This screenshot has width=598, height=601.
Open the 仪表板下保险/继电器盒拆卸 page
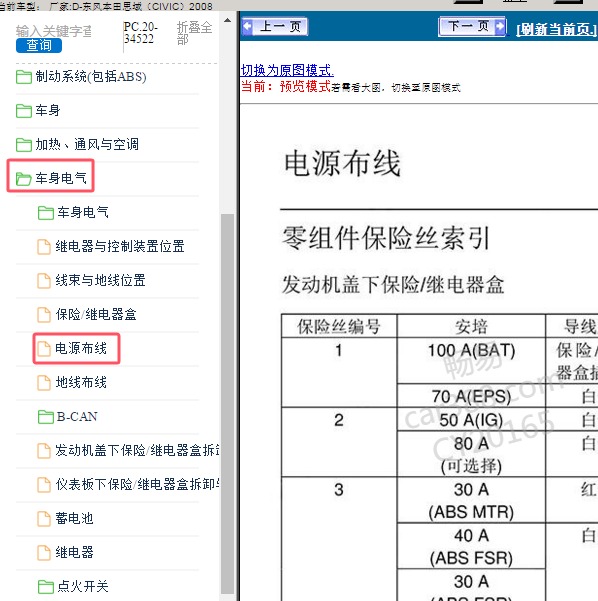138,484
